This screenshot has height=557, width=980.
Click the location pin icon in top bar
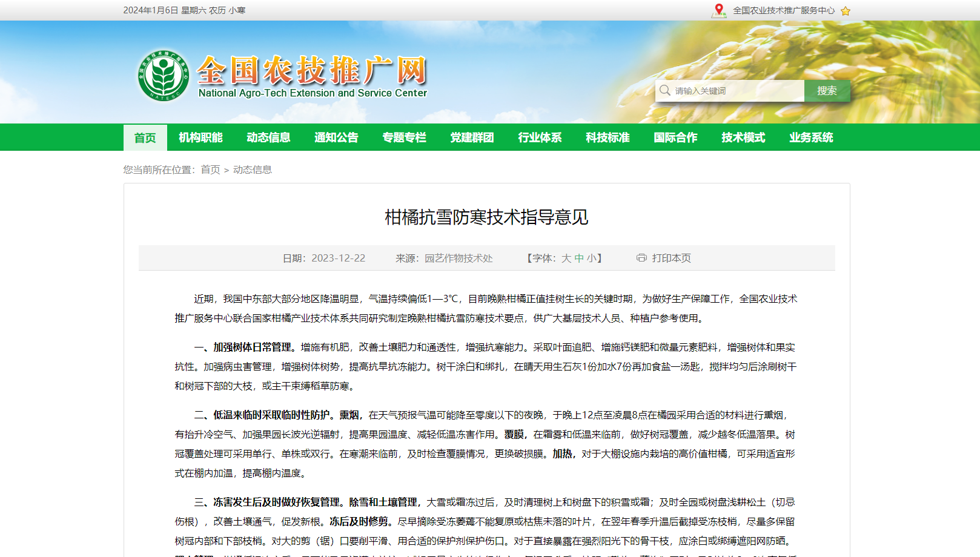(x=718, y=10)
